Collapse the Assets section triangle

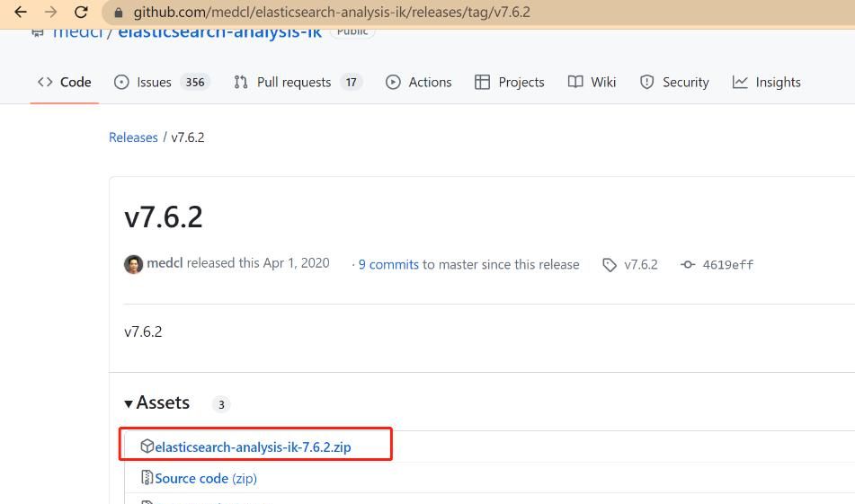pos(129,403)
